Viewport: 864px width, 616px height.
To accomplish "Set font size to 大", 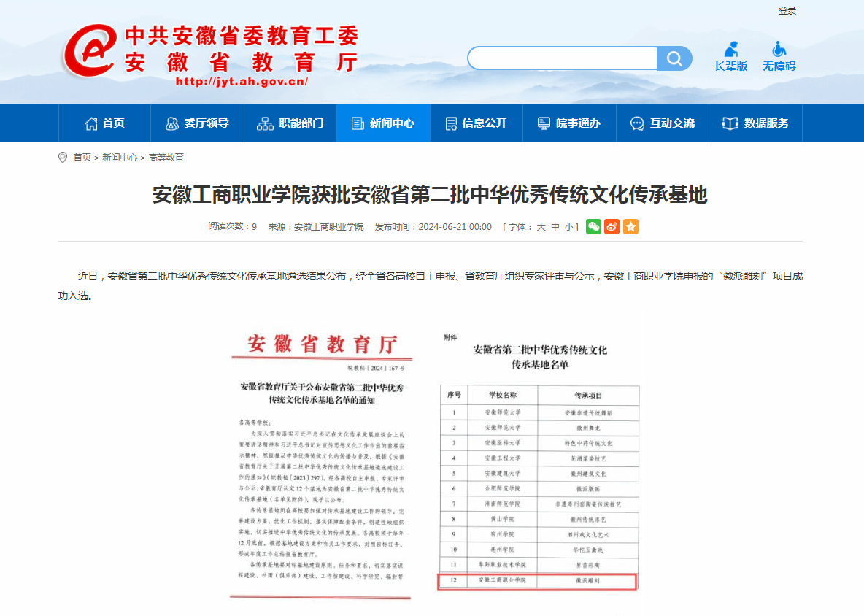I will pyautogui.click(x=541, y=226).
